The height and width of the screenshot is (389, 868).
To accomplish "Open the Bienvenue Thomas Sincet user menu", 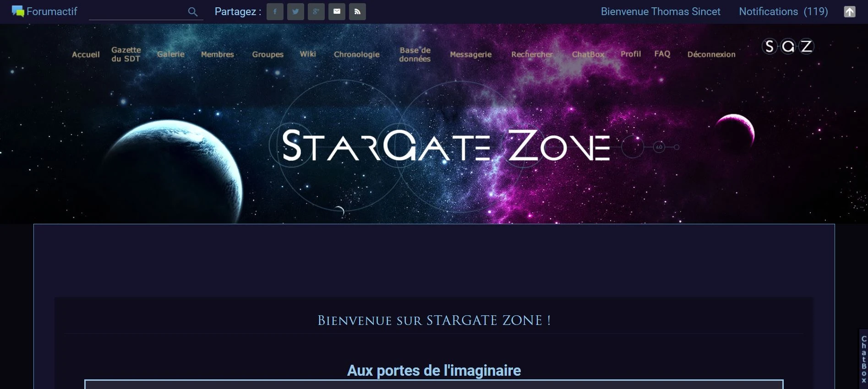I will pos(661,11).
